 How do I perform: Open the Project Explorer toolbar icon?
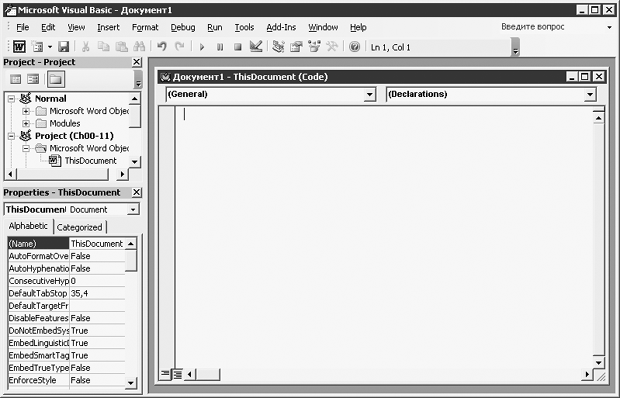[278, 47]
